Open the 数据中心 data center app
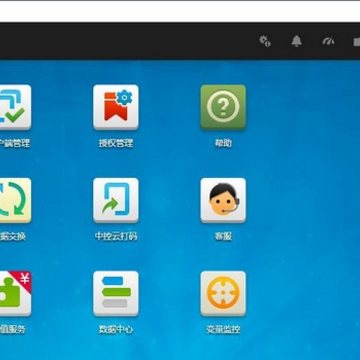The image size is (360, 360). click(116, 294)
